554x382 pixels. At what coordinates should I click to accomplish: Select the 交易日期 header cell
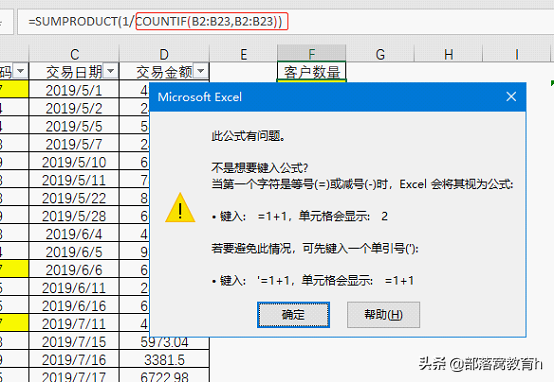click(74, 72)
